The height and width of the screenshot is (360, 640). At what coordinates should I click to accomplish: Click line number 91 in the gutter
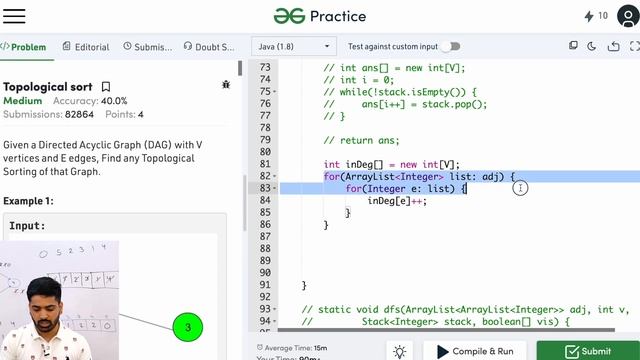pyautogui.click(x=265, y=285)
